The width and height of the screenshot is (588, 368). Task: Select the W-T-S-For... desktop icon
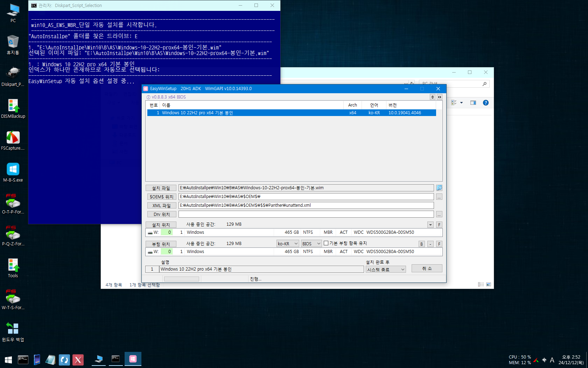click(x=13, y=300)
